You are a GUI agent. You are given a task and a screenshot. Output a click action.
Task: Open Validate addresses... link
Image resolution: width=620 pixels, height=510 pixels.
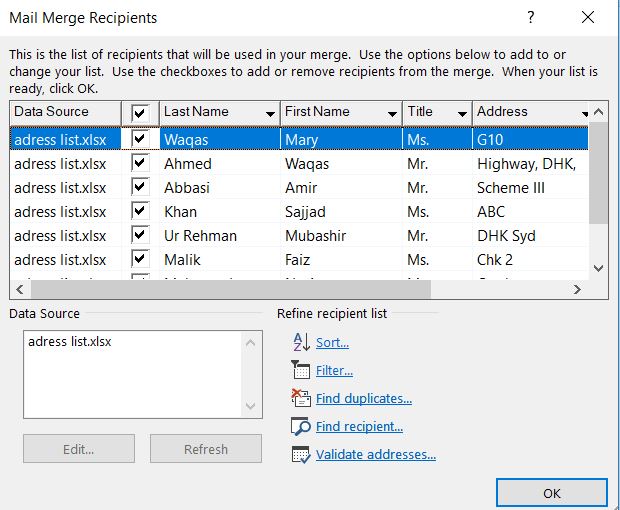(x=375, y=455)
